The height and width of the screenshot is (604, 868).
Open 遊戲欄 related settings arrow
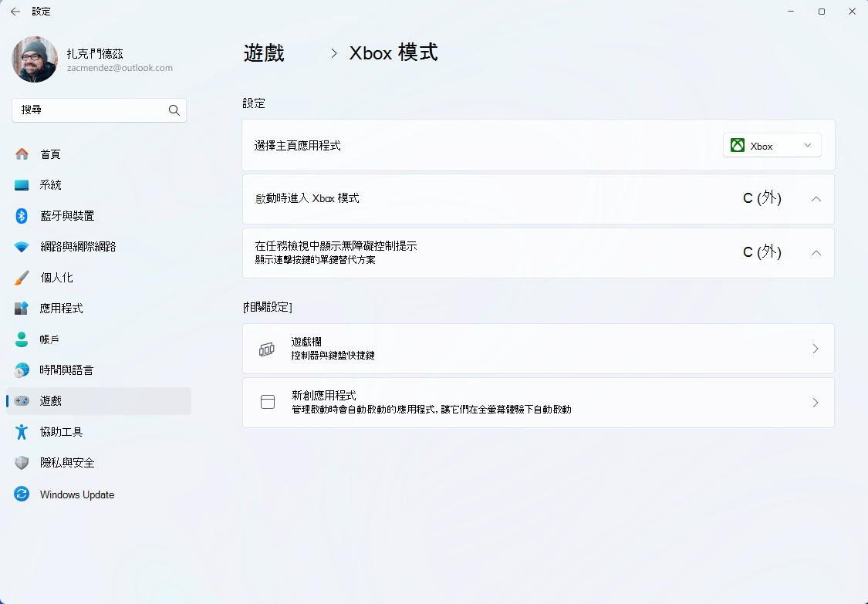pos(816,349)
